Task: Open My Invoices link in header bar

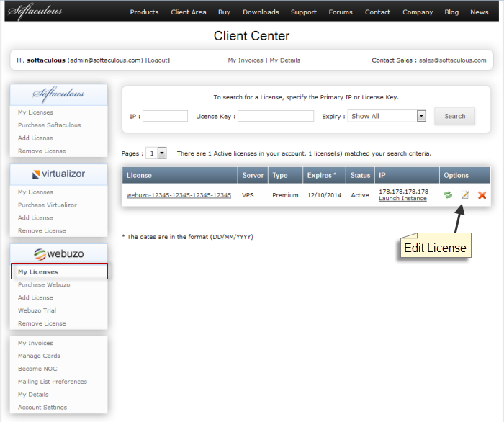Action: coord(246,60)
